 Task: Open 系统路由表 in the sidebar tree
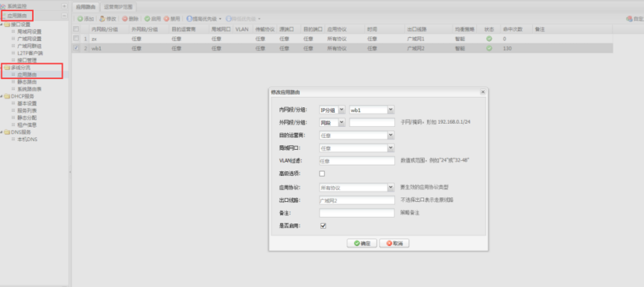29,89
